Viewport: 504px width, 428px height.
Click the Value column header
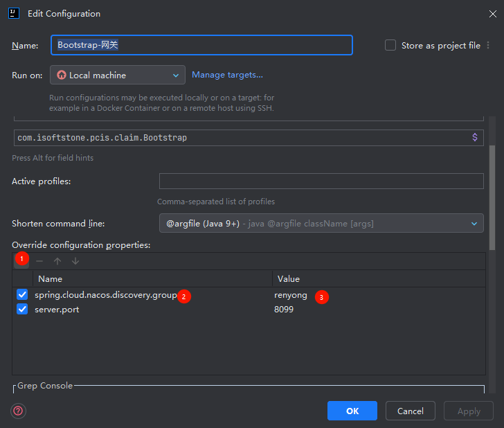(x=288, y=278)
